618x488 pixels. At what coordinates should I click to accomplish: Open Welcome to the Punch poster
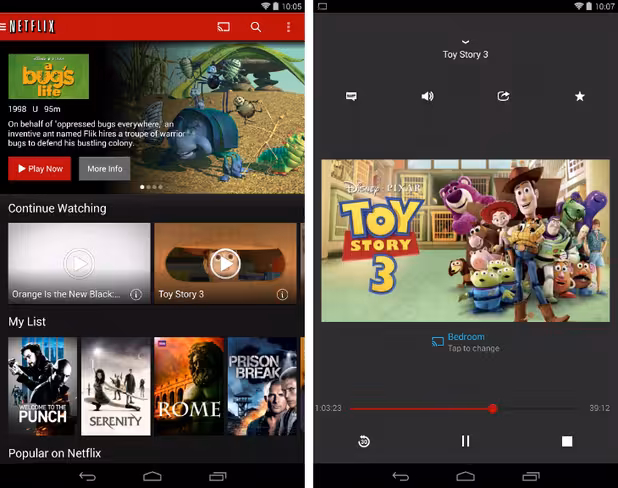tap(43, 386)
